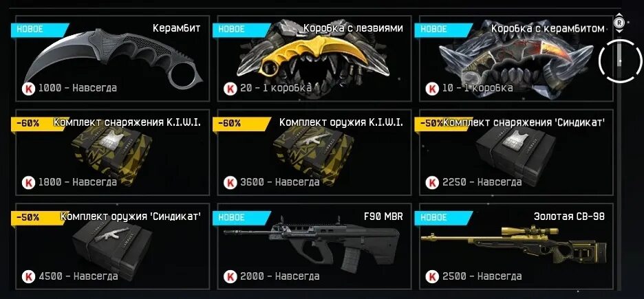Select the Золотая СВ-98 sniper rifle
Screen dimensions: 644x299
point(514,243)
